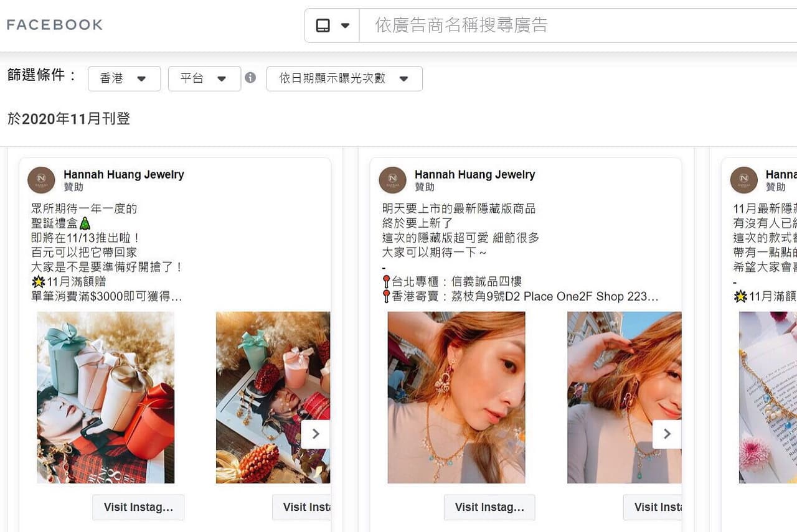Open the 香港 country filter dropdown
Image resolution: width=797 pixels, height=532 pixels.
[125, 78]
